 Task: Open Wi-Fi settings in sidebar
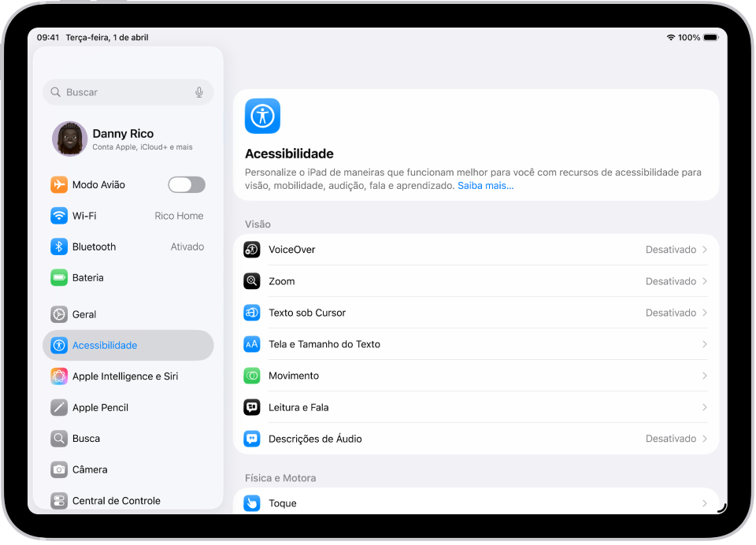[x=128, y=216]
